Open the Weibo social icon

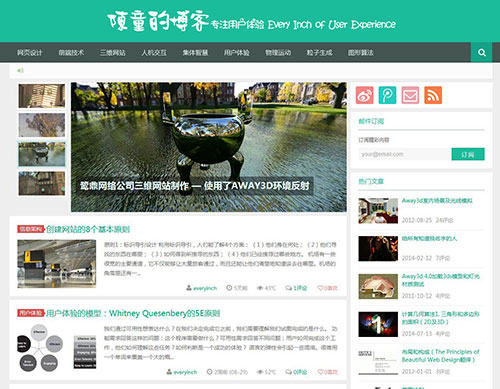pyautogui.click(x=364, y=95)
